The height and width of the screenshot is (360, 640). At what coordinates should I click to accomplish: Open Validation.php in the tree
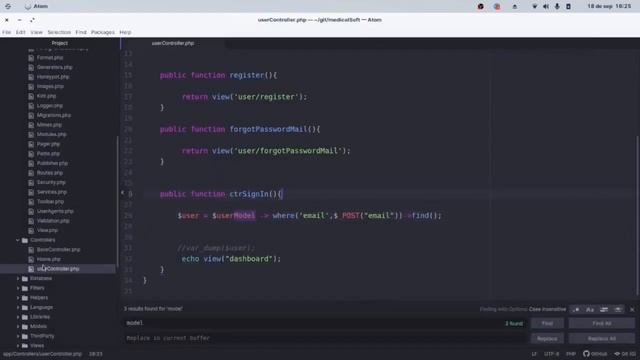tap(53, 221)
